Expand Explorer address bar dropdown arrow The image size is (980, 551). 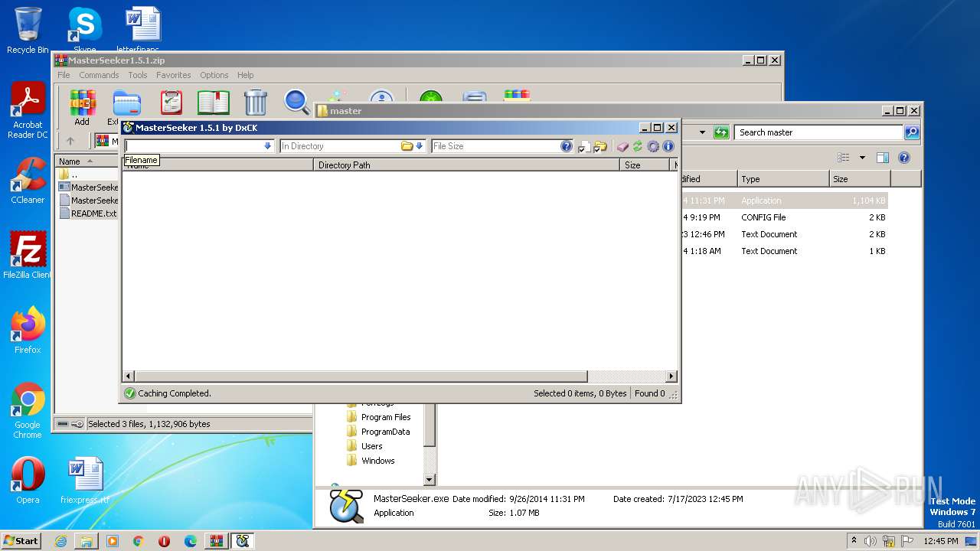coord(702,132)
